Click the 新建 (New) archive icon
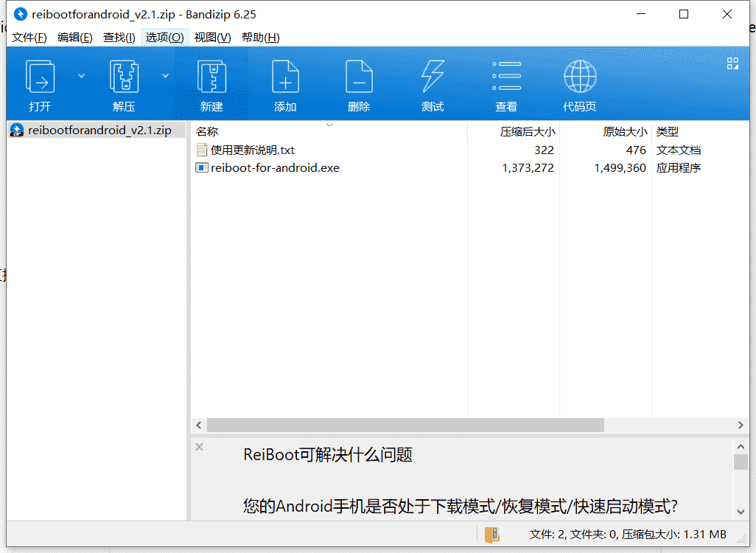The width and height of the screenshot is (756, 553). point(211,76)
